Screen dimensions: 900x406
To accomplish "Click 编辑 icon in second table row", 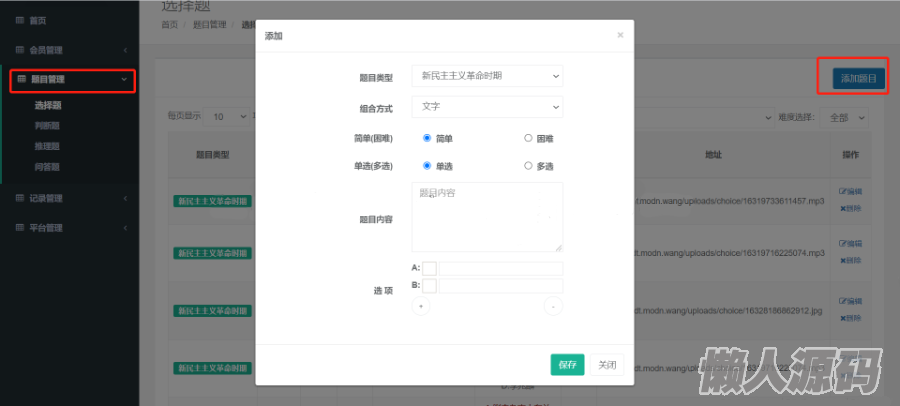I will [x=849, y=244].
